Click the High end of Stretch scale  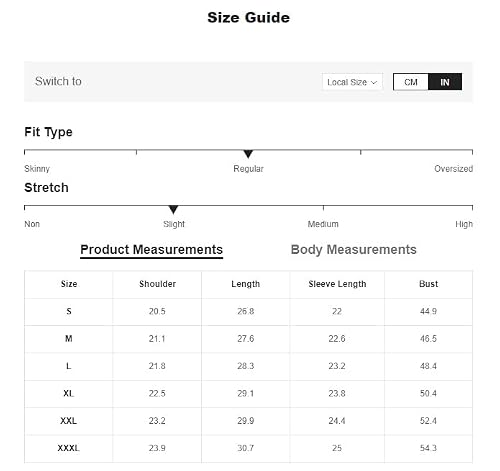[x=464, y=224]
